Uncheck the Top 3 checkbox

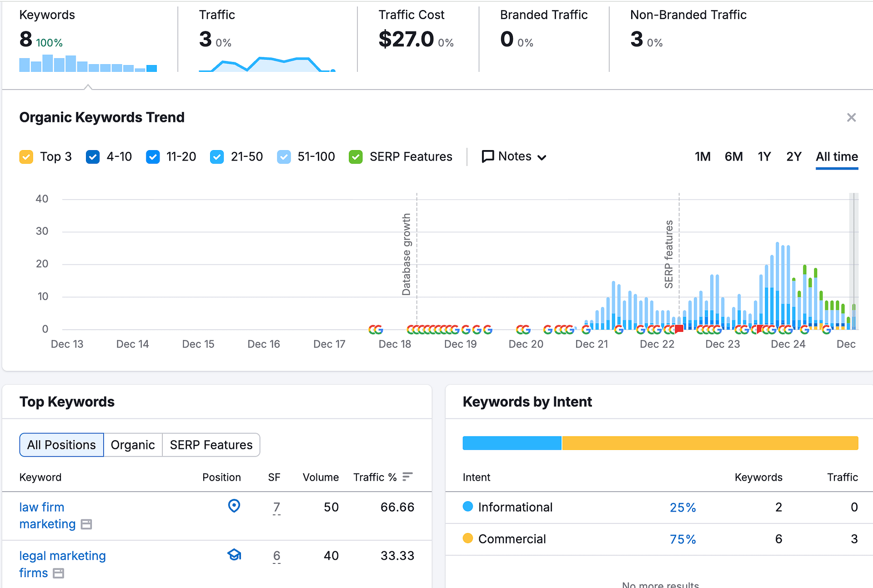tap(26, 157)
